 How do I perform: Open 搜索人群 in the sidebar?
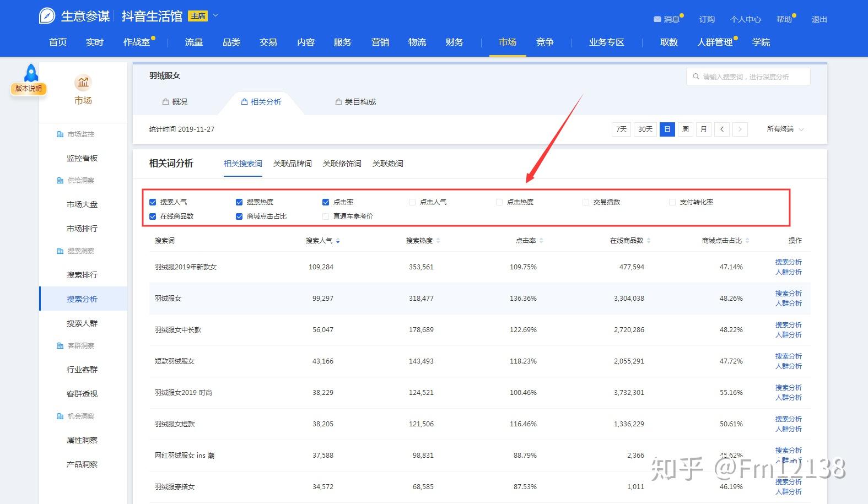pyautogui.click(x=82, y=323)
